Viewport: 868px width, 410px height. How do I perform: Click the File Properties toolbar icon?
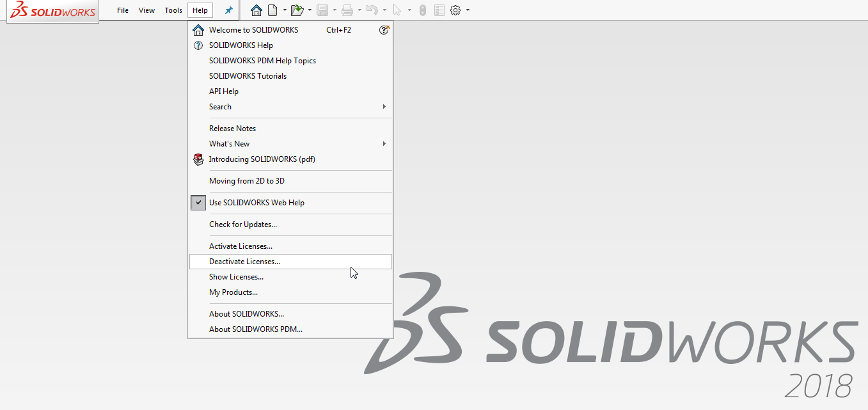(x=440, y=10)
